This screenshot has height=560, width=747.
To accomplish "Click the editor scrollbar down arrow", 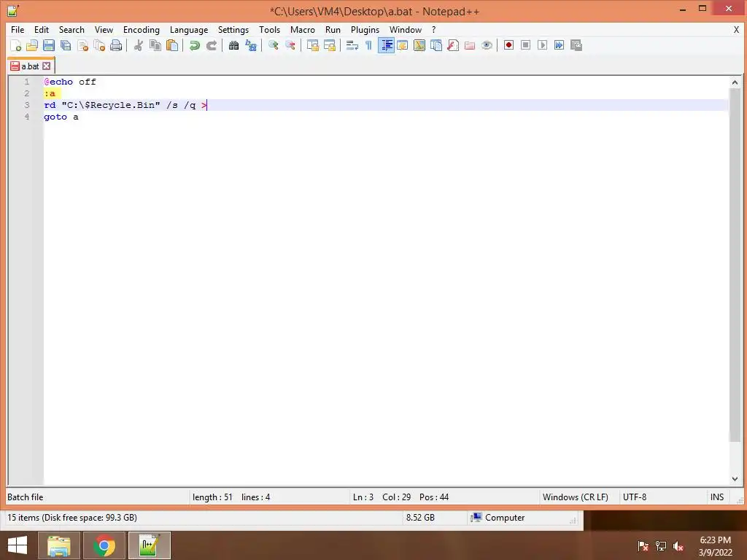I will pos(735,478).
